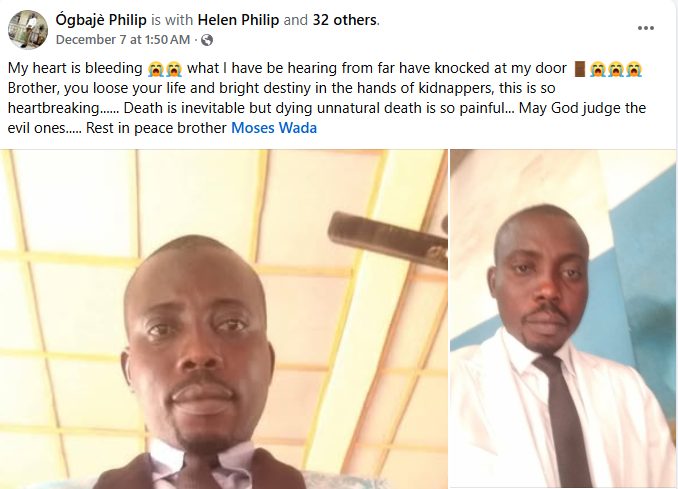Viewport: 678px width, 489px height.
Task: Open the Moses Wada tagged profile link
Action: click(x=274, y=128)
